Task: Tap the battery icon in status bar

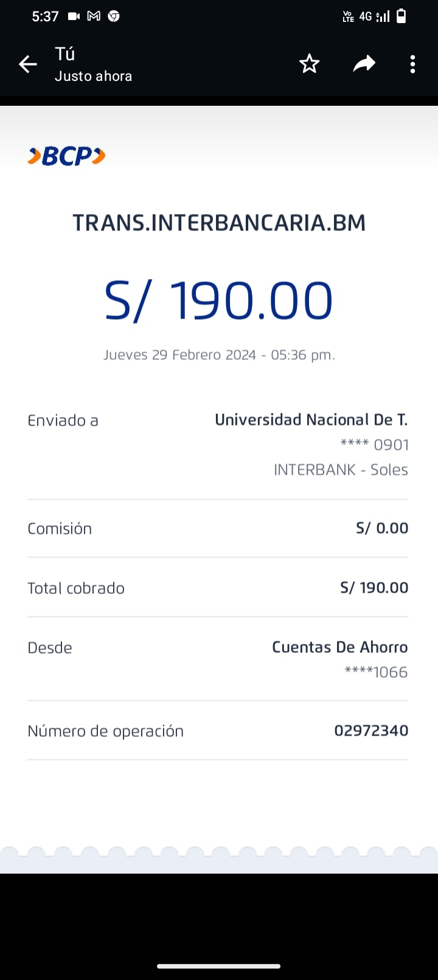Action: click(x=401, y=16)
